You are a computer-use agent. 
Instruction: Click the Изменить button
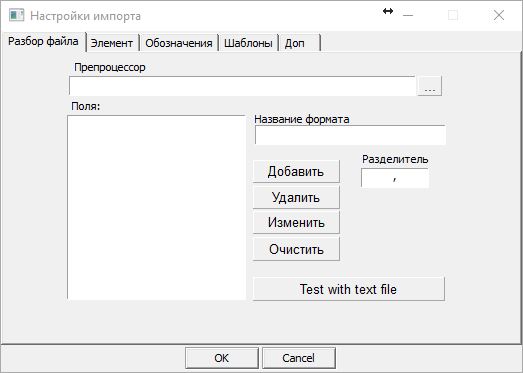[x=296, y=223]
